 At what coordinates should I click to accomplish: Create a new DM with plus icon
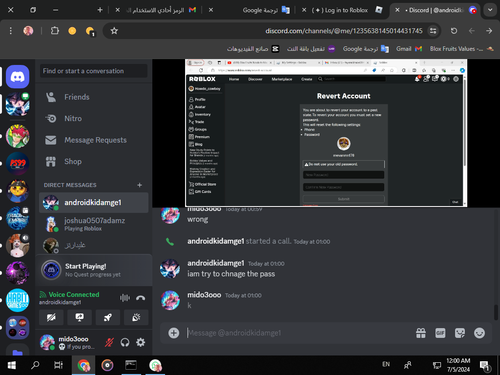[140, 185]
